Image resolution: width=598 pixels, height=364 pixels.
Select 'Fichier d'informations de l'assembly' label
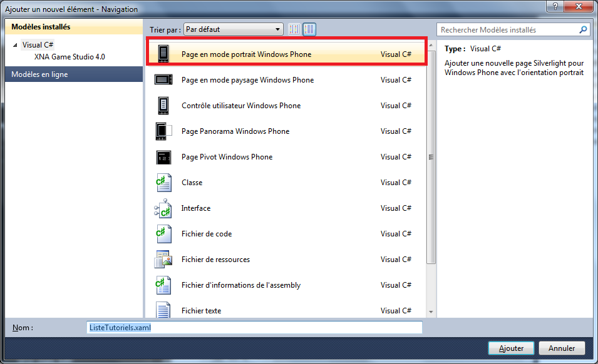coord(241,285)
